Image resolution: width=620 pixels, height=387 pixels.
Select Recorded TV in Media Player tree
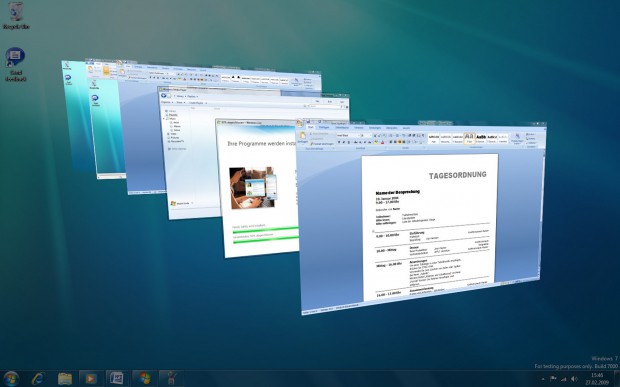pyautogui.click(x=176, y=142)
